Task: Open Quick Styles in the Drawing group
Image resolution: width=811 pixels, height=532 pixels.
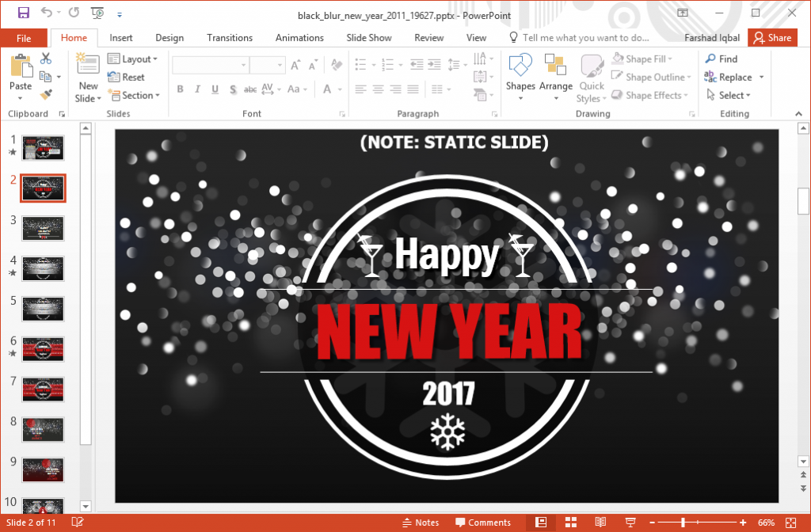Action: (x=591, y=76)
